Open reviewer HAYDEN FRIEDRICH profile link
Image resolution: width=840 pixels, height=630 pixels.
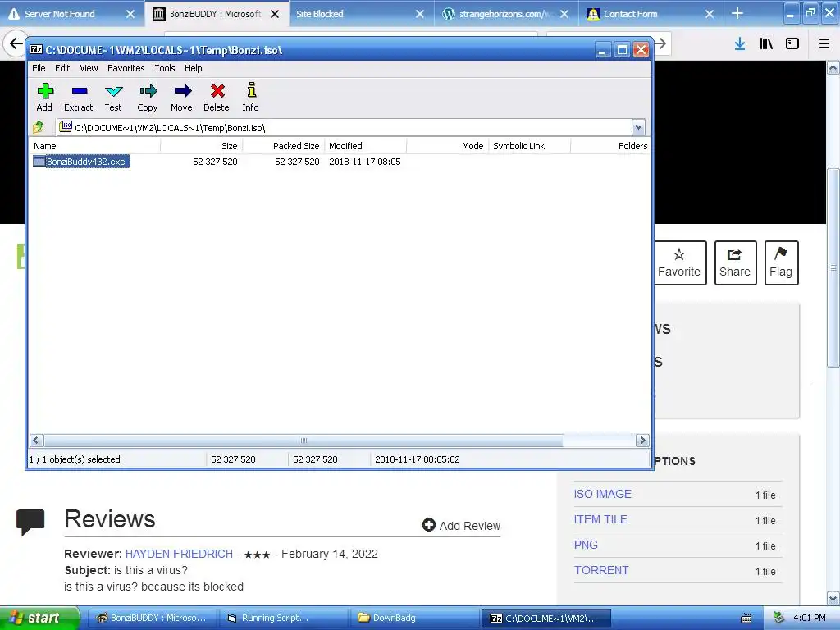click(x=179, y=554)
